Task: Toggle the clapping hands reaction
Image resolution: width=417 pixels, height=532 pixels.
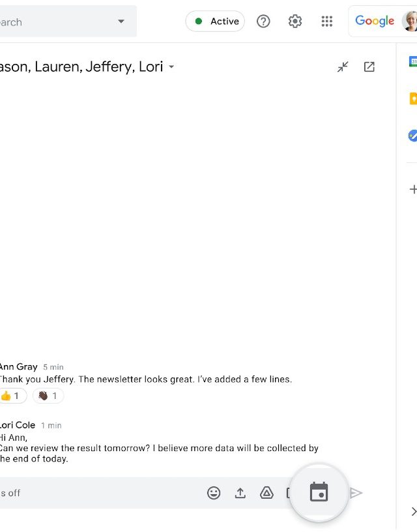Action: click(x=48, y=396)
